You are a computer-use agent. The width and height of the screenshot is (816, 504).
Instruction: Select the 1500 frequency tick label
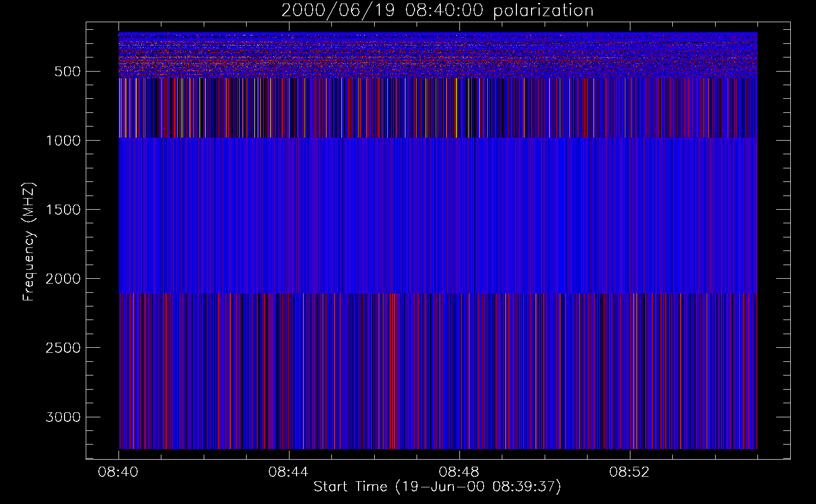click(x=63, y=210)
